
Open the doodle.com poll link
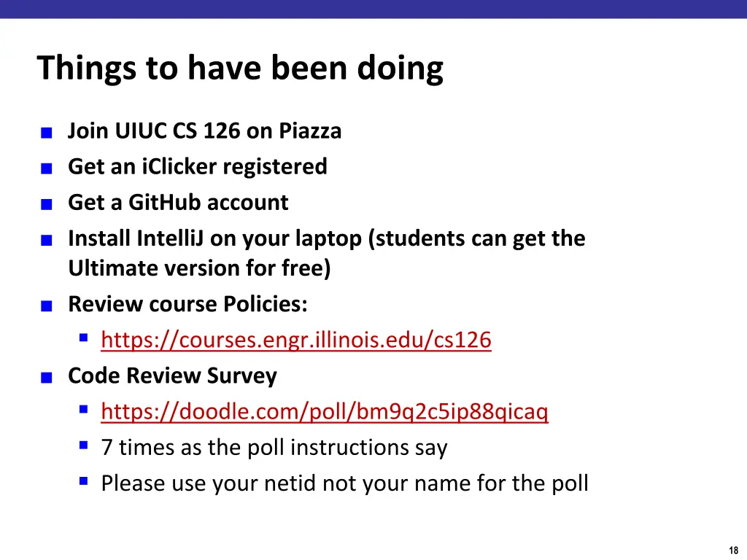[325, 411]
